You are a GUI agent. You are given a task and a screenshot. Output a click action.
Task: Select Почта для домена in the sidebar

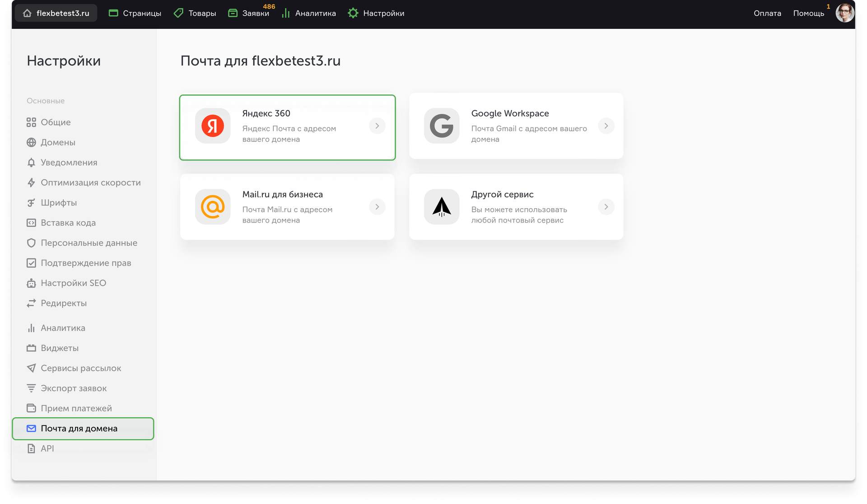coord(79,428)
